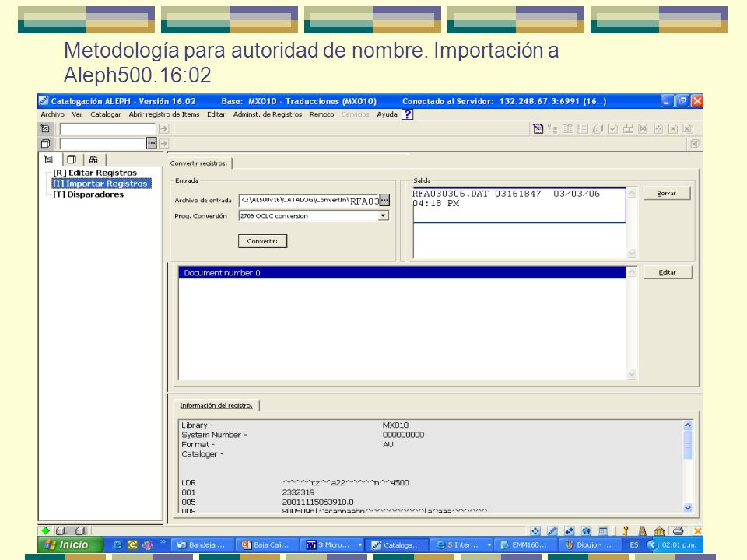
Task: Click the items cube toolbar icon at top right
Action: [598, 128]
